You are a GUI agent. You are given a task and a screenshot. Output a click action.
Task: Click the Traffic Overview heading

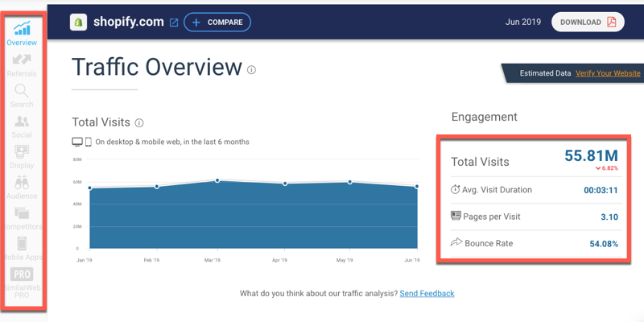157,67
